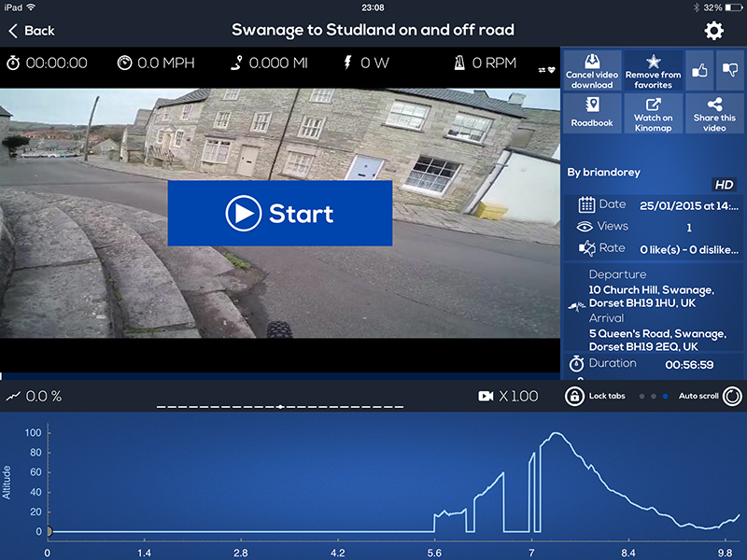Navigate back using the Back menu item
The image size is (747, 560).
[31, 30]
